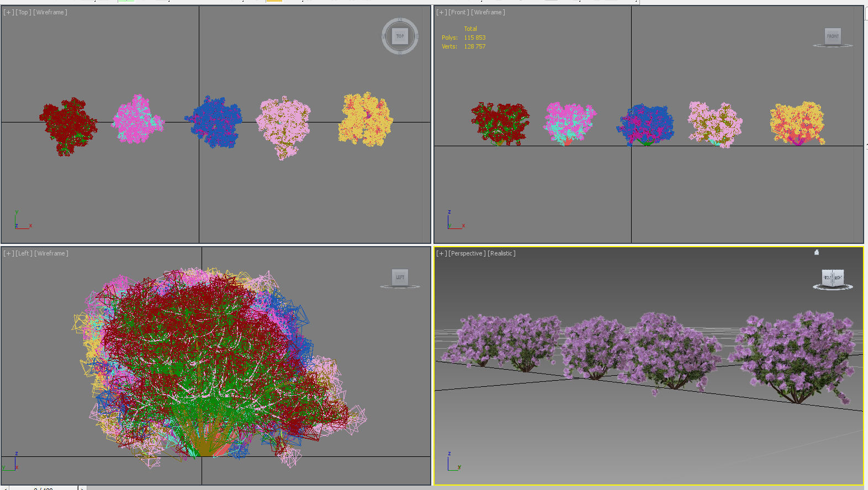Select the light pink bush in Front viewport
Screen dimensions: 868x490
click(715, 124)
